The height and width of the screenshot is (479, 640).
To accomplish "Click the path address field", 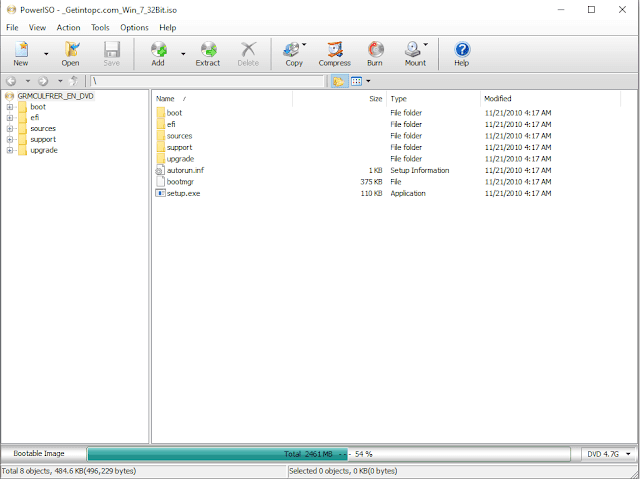I will (x=207, y=81).
